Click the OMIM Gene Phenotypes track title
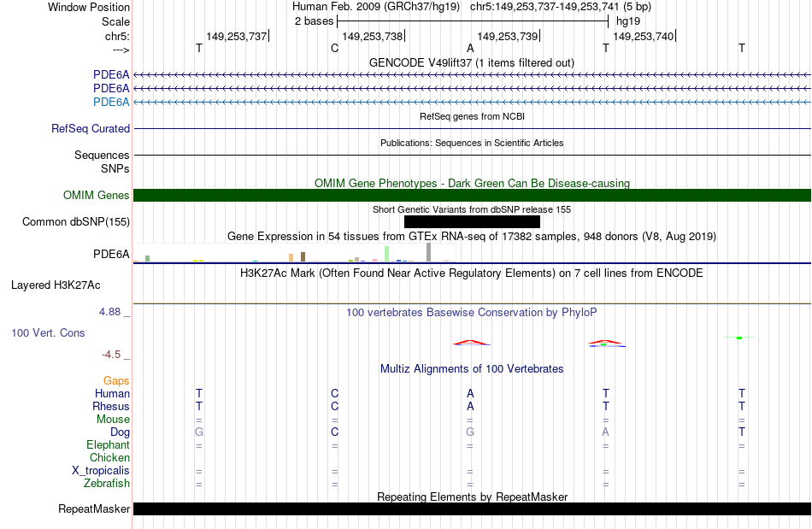This screenshot has height=529, width=812. pos(472,183)
